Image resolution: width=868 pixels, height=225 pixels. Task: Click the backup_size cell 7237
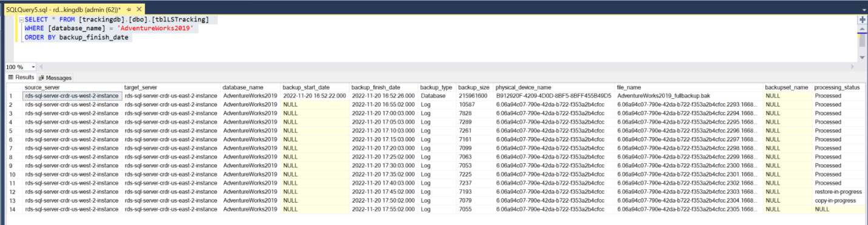pyautogui.click(x=475, y=183)
